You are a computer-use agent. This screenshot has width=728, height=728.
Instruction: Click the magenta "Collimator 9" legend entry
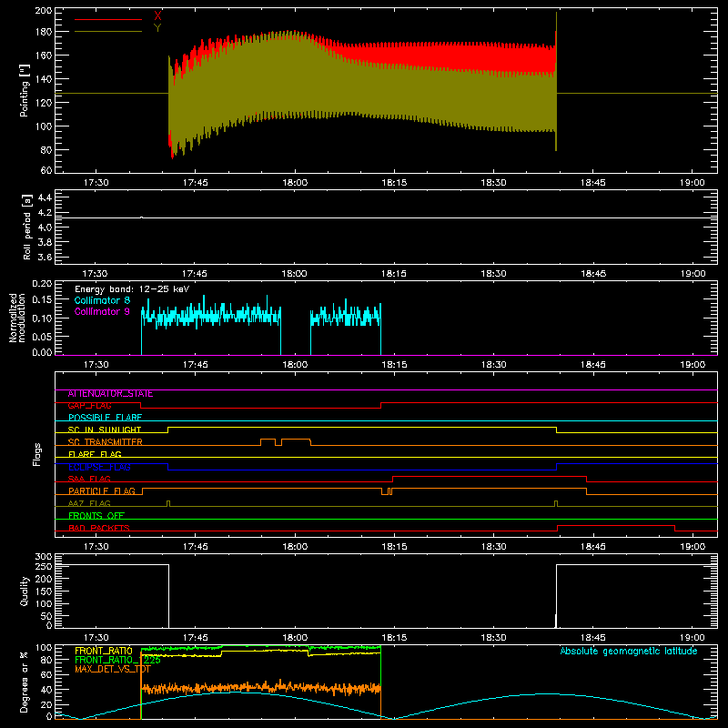pyautogui.click(x=102, y=311)
